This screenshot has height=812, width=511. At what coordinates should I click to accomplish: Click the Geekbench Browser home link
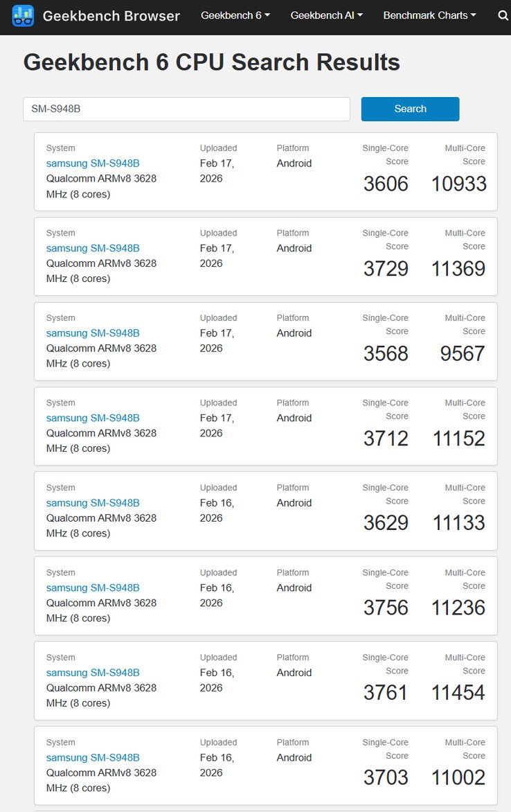(111, 16)
